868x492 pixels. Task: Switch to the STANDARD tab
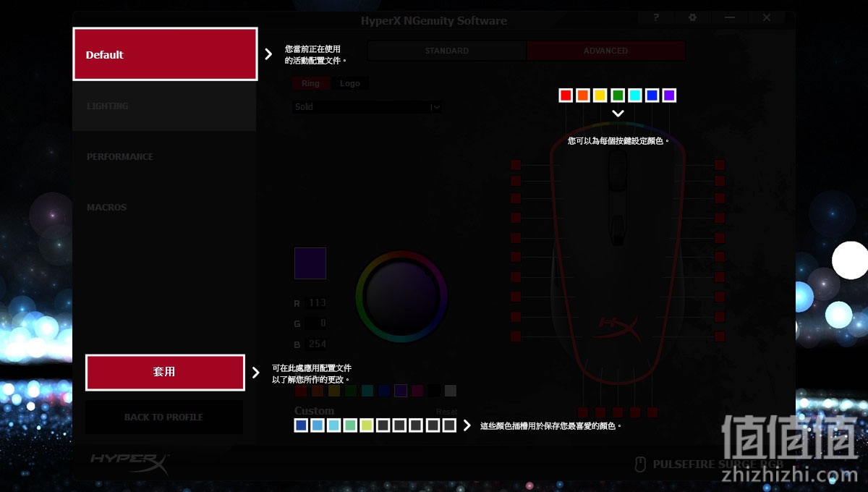tap(446, 51)
